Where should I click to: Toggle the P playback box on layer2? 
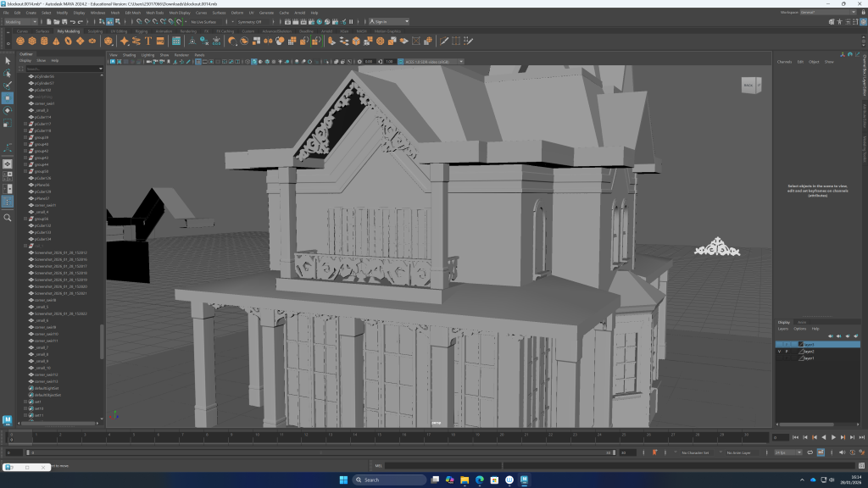click(x=787, y=351)
